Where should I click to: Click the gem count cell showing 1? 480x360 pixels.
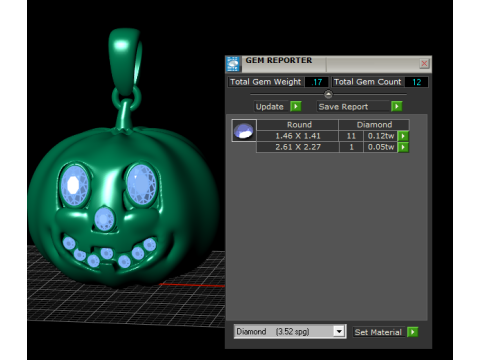(351, 147)
